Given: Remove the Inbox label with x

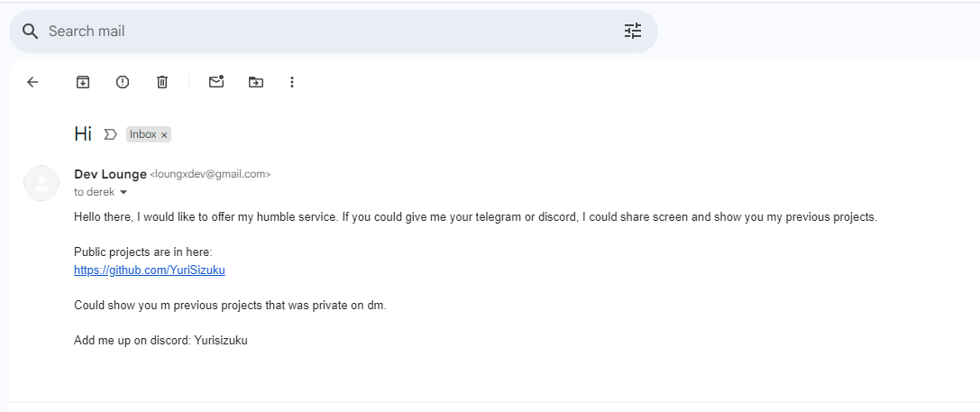Looking at the screenshot, I should coord(164,135).
